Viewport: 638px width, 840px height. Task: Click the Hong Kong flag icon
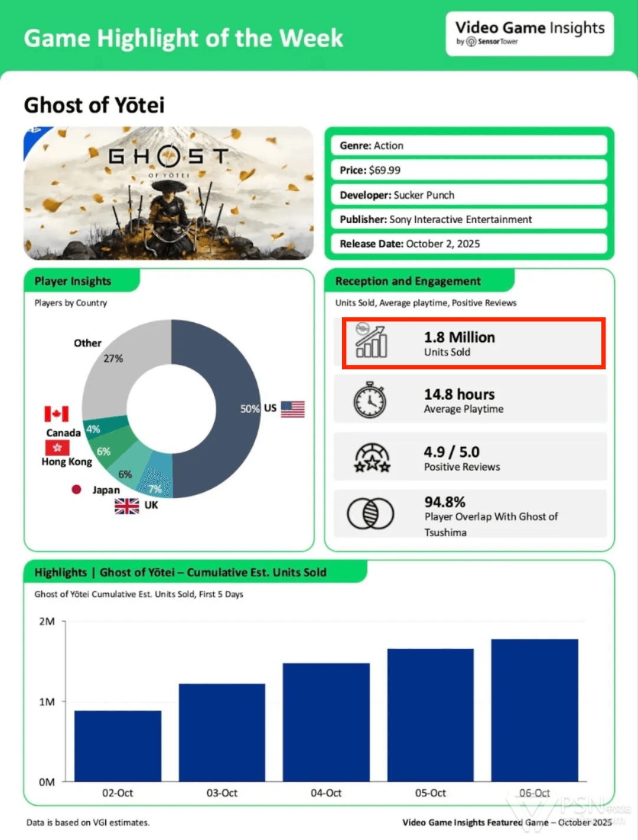[x=57, y=448]
